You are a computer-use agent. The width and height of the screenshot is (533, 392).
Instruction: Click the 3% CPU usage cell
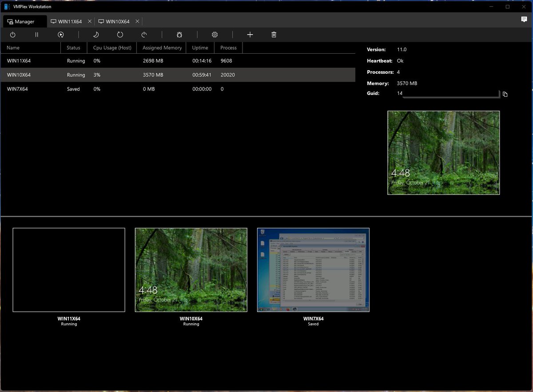pyautogui.click(x=97, y=75)
